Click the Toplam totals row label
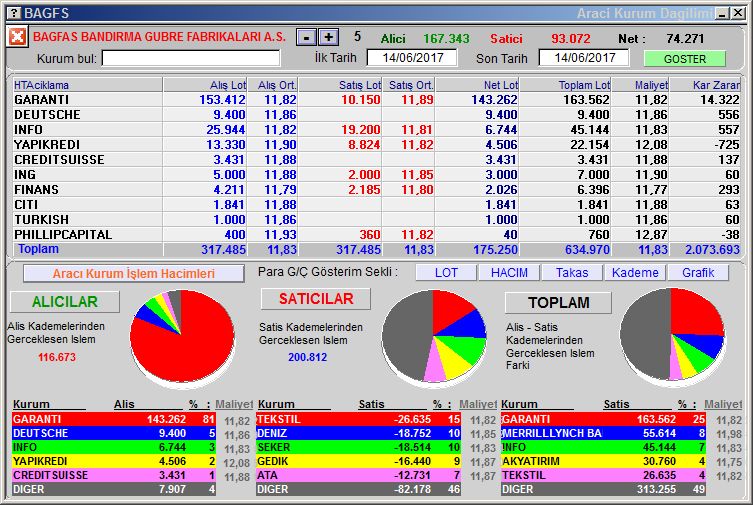753x505 pixels. (x=38, y=249)
